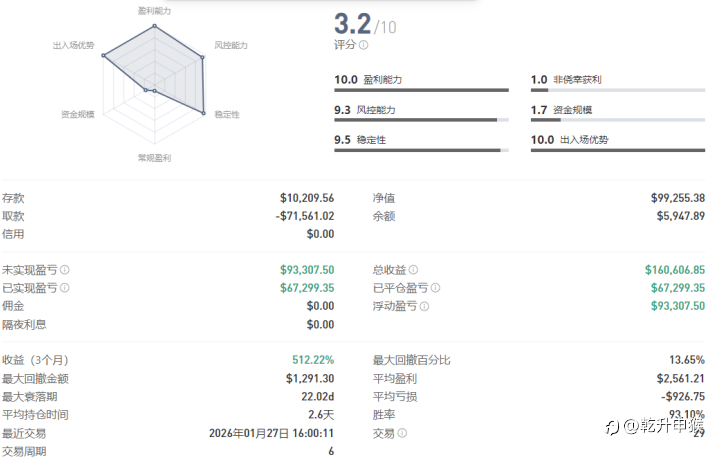The width and height of the screenshot is (712, 458).
Task: Select the 常规盈利 axis label on radar
Action: pyautogui.click(x=154, y=158)
